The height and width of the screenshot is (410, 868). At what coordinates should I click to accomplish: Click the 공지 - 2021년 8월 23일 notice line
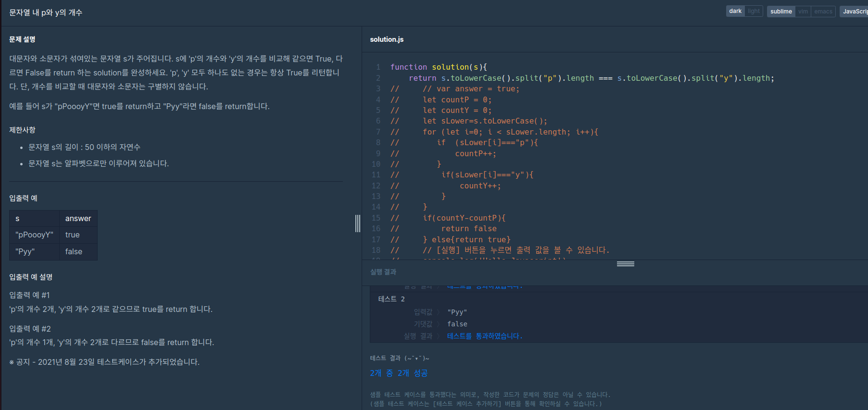pos(104,362)
